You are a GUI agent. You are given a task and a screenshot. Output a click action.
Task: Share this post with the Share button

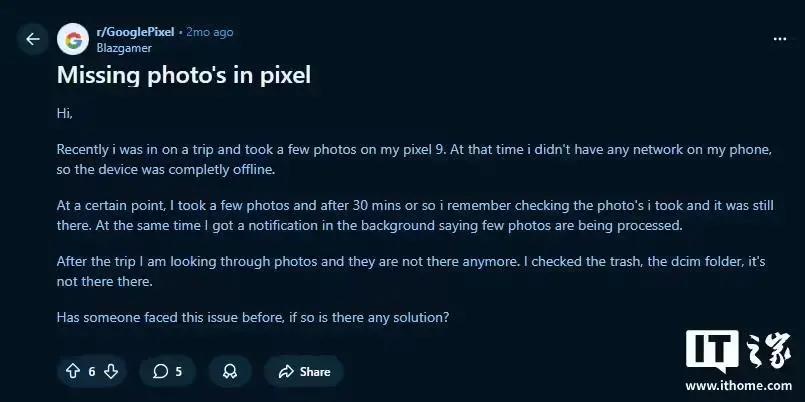(304, 371)
